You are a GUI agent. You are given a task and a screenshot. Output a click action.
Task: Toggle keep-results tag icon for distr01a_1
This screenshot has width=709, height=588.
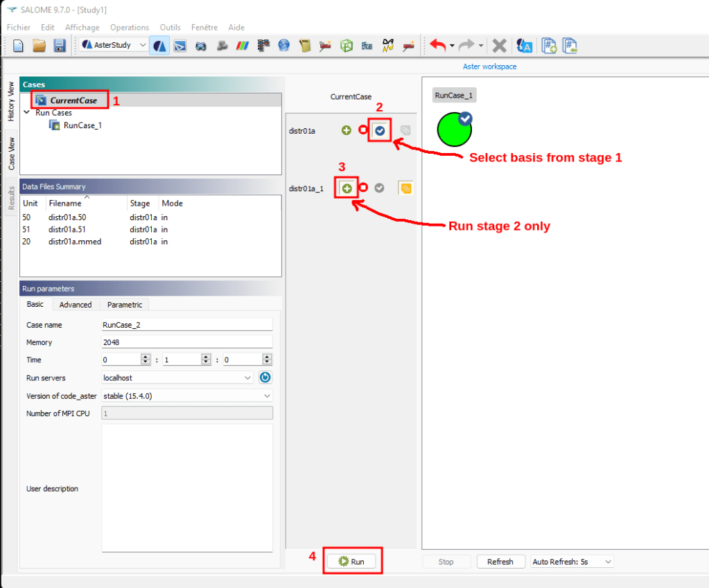(x=405, y=188)
